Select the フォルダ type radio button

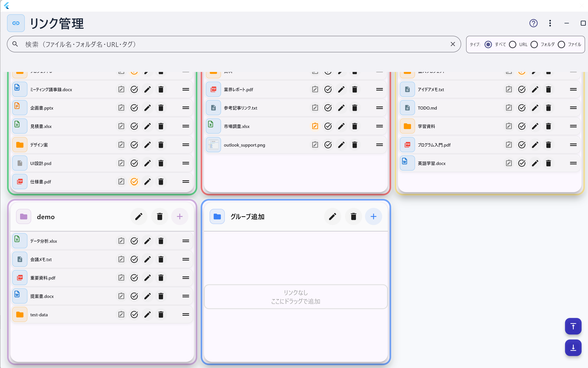tap(534, 44)
